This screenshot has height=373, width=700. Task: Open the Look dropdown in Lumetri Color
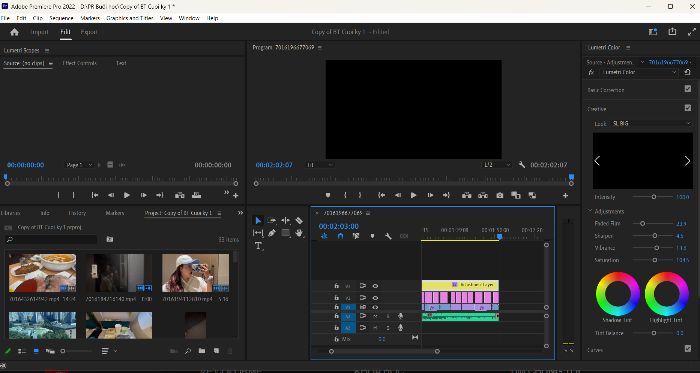(651, 123)
